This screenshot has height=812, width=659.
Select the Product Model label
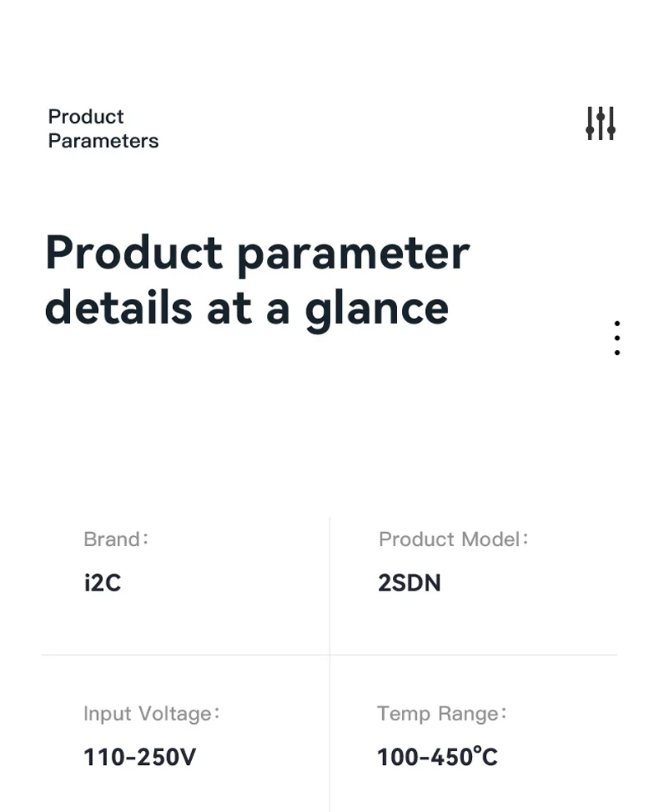[453, 539]
